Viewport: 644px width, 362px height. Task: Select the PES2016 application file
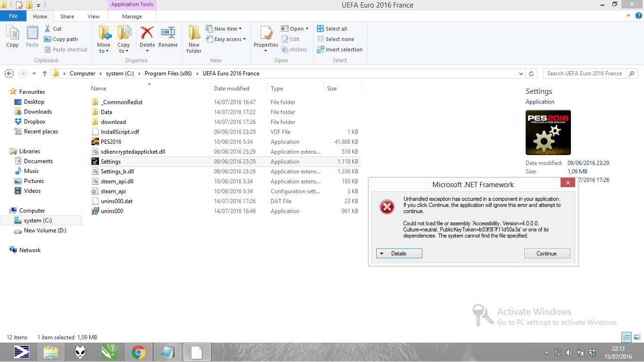coord(111,142)
